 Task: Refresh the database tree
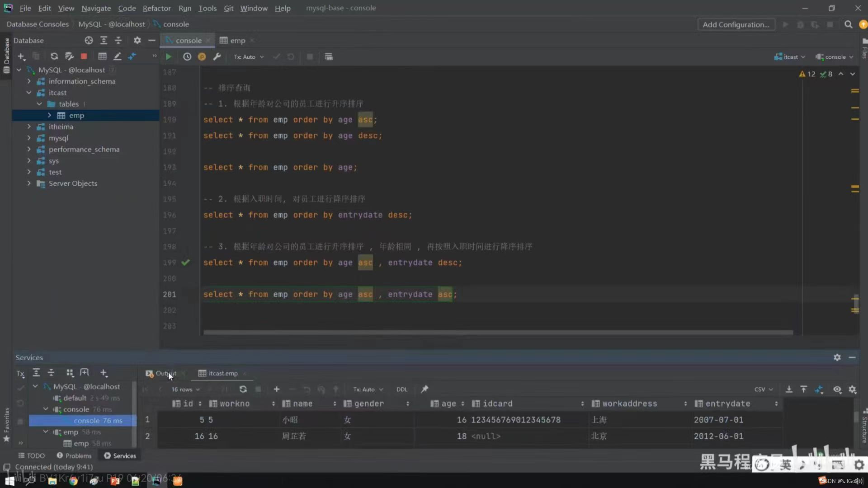54,56
